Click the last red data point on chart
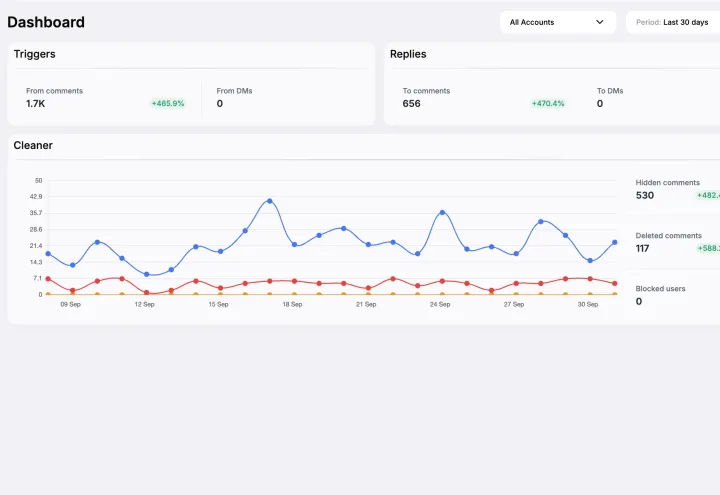The image size is (720, 495). pyautogui.click(x=614, y=283)
